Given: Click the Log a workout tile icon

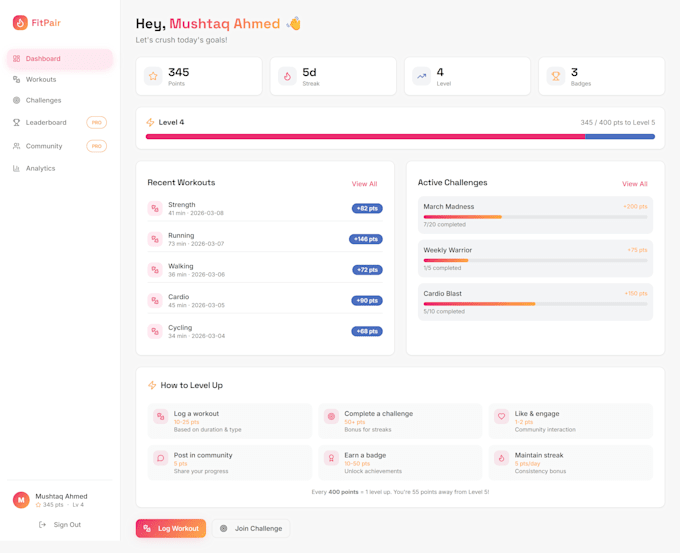Looking at the screenshot, I should tap(160, 416).
